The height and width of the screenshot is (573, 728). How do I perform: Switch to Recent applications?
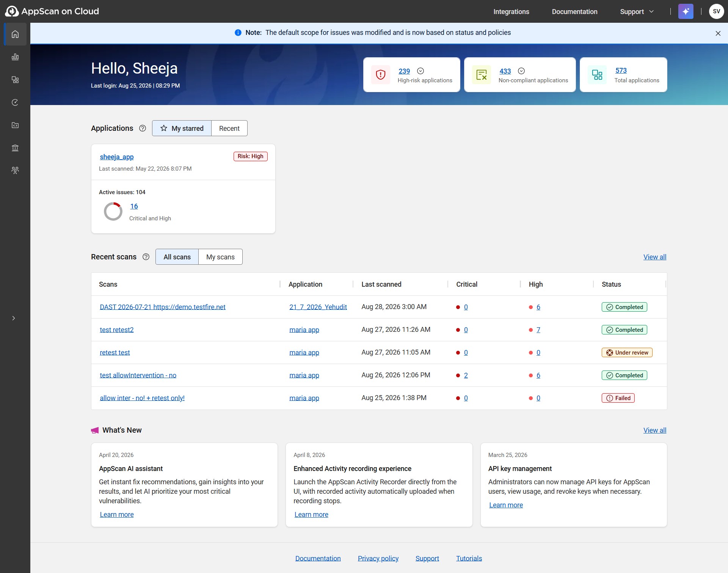point(229,128)
